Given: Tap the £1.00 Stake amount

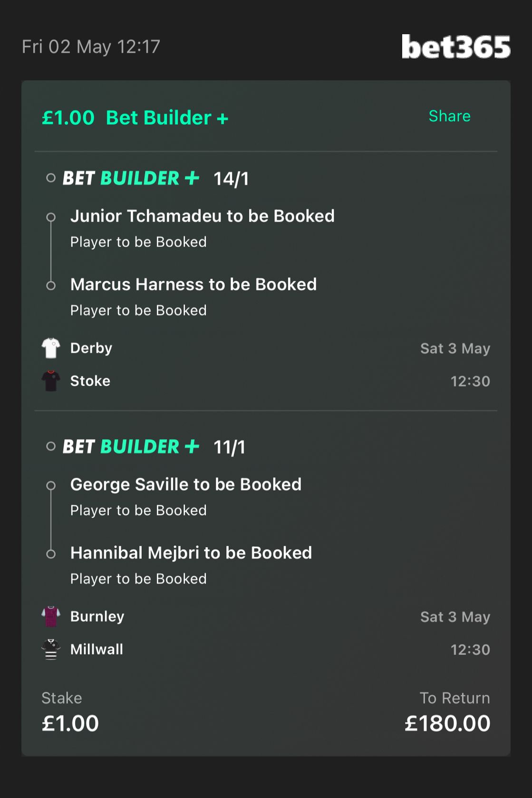Looking at the screenshot, I should [x=70, y=723].
